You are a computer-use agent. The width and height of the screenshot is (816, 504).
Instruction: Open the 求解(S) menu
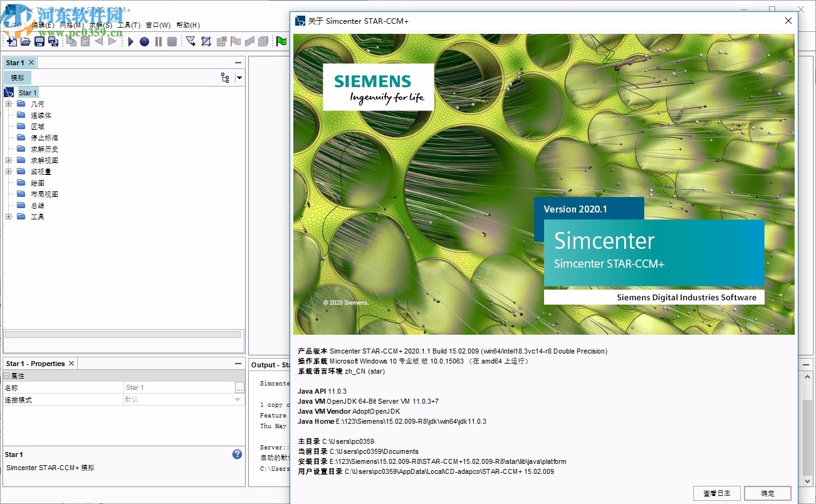(101, 25)
